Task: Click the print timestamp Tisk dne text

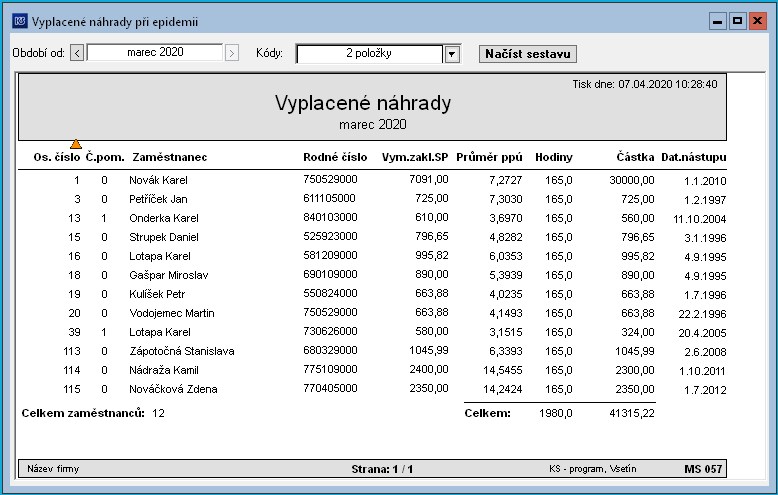Action: click(645, 84)
